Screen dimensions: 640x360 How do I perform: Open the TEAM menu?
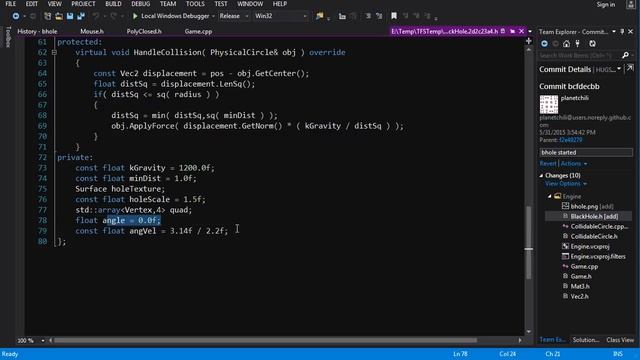(168, 4)
